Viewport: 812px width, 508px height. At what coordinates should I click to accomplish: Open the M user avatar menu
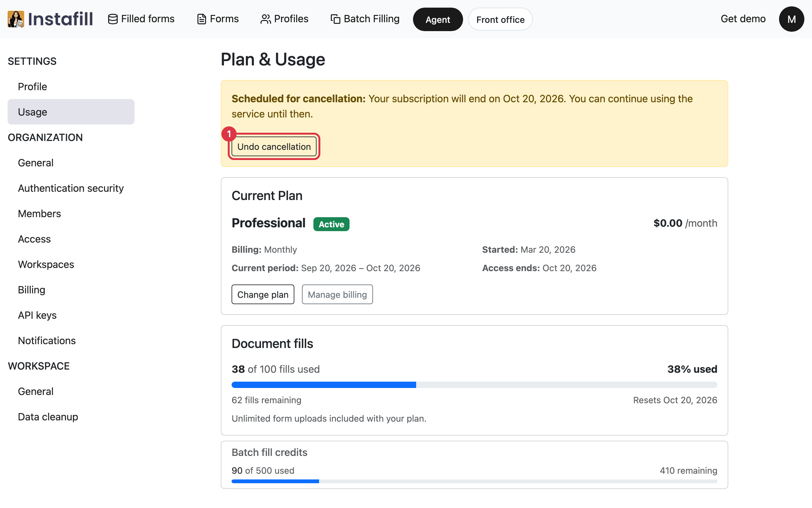[791, 19]
